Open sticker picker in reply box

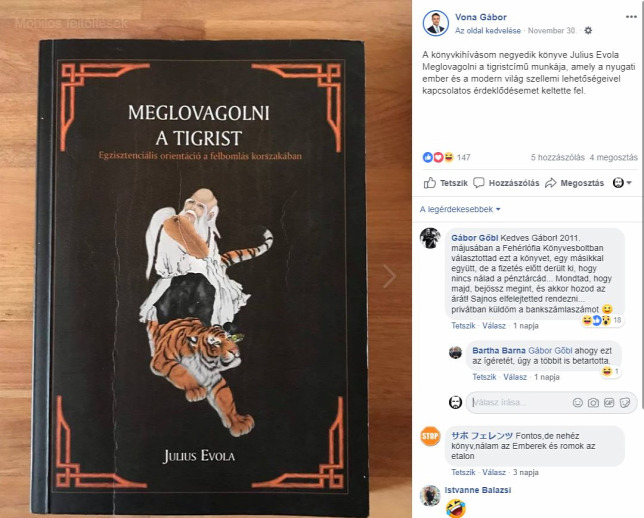click(x=625, y=403)
